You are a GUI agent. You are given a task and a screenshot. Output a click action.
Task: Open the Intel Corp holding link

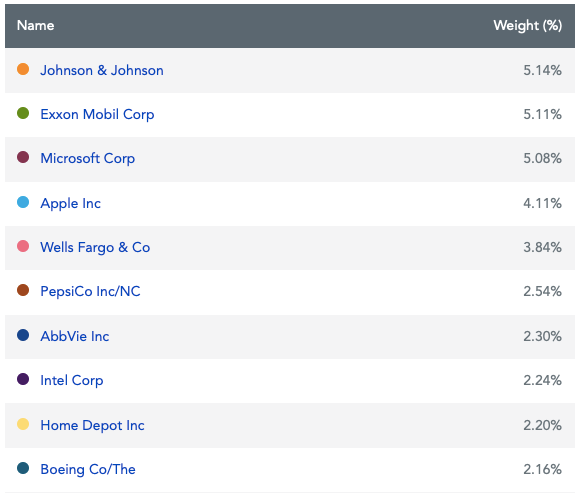(x=72, y=381)
